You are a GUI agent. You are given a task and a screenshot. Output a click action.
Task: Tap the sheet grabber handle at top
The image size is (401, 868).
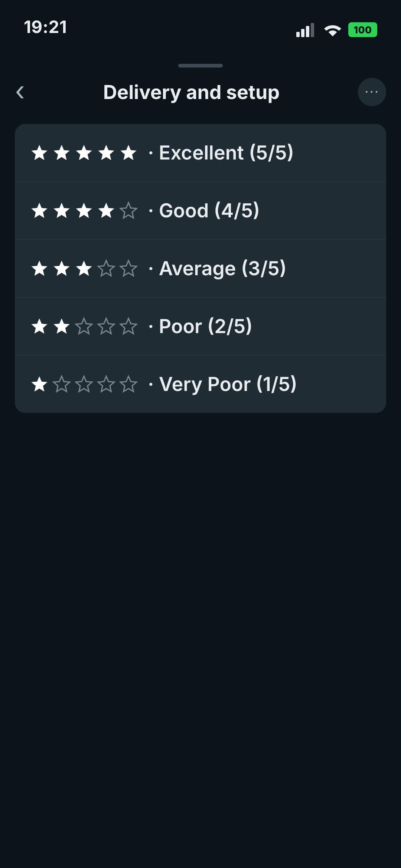coord(200,66)
